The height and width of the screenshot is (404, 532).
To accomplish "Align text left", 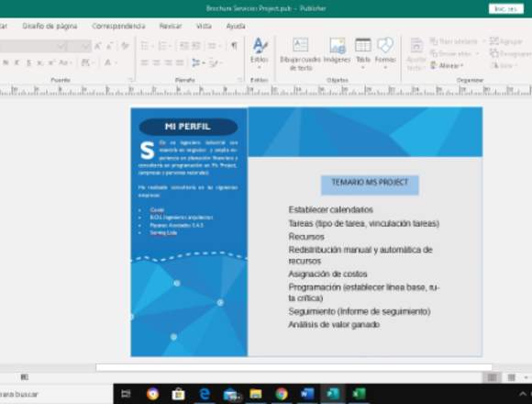I will pos(145,62).
